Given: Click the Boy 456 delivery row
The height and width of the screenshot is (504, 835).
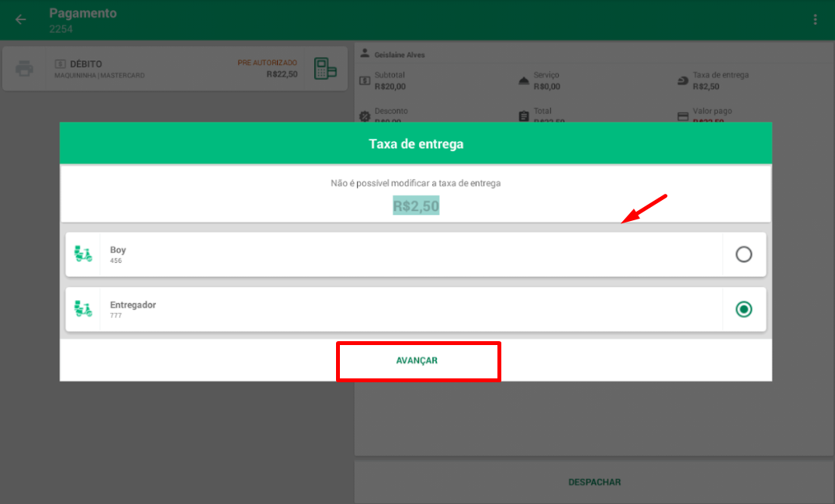Looking at the screenshot, I should (x=416, y=254).
